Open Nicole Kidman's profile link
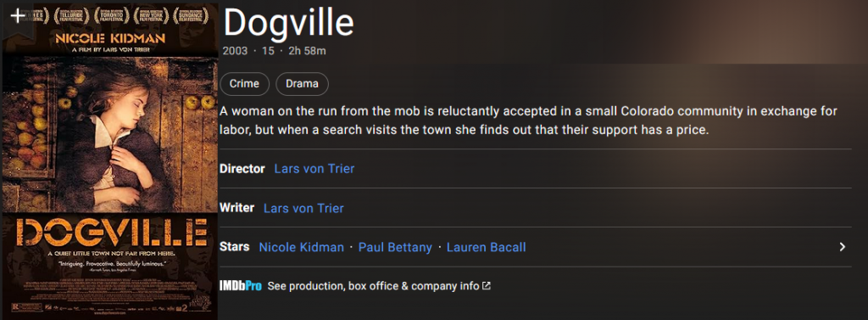Screen dimensions: 868x320 coord(302,247)
